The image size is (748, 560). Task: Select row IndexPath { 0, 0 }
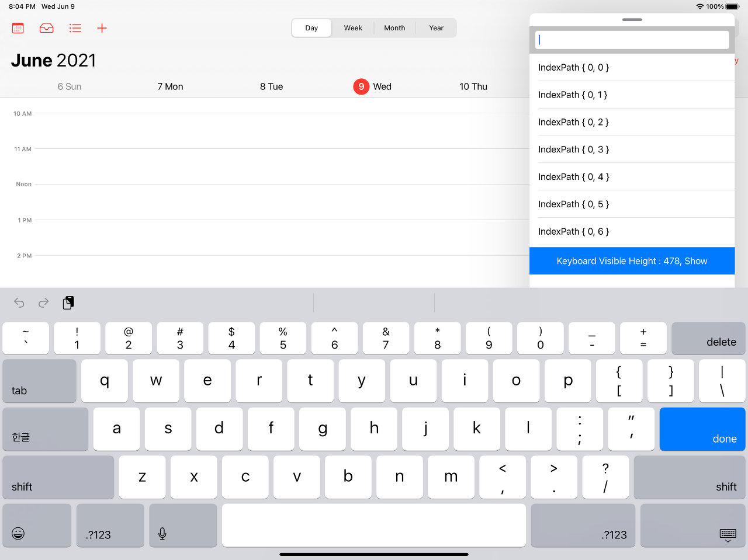tap(632, 67)
